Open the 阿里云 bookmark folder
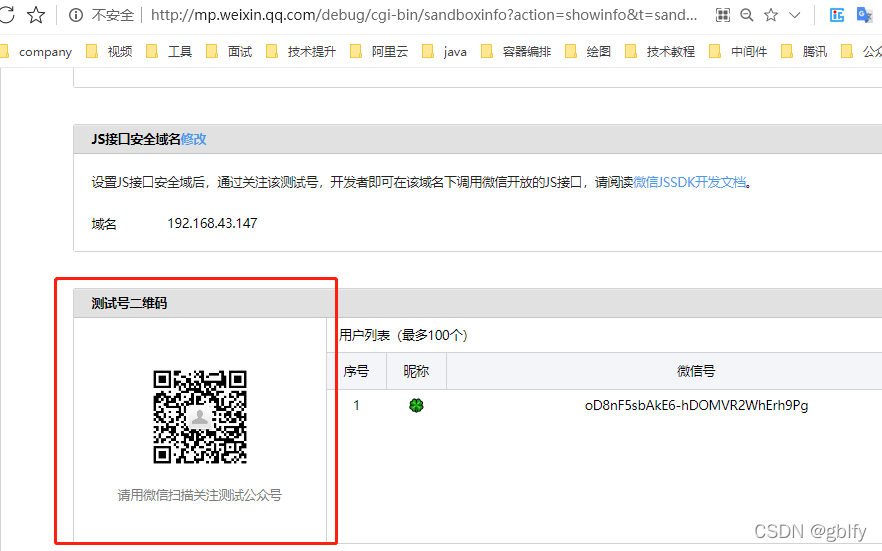The image size is (882, 551). (x=379, y=52)
